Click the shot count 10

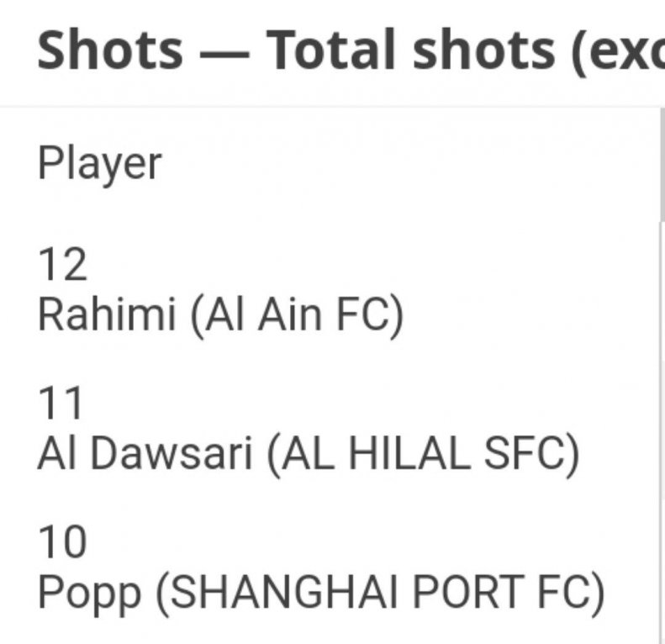coord(62,543)
